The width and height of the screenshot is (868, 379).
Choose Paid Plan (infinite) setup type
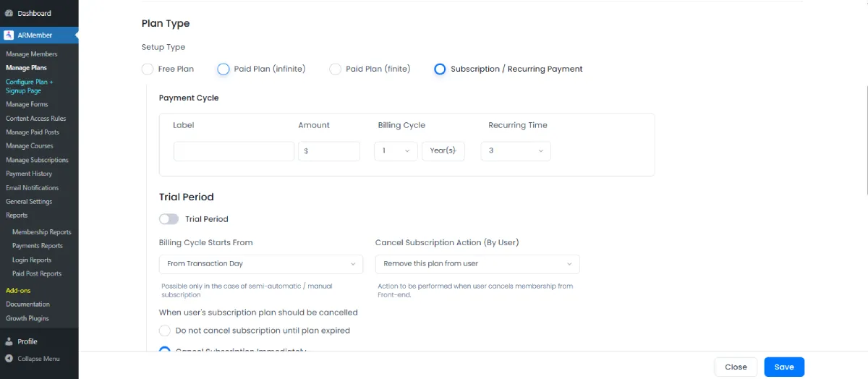coord(224,69)
